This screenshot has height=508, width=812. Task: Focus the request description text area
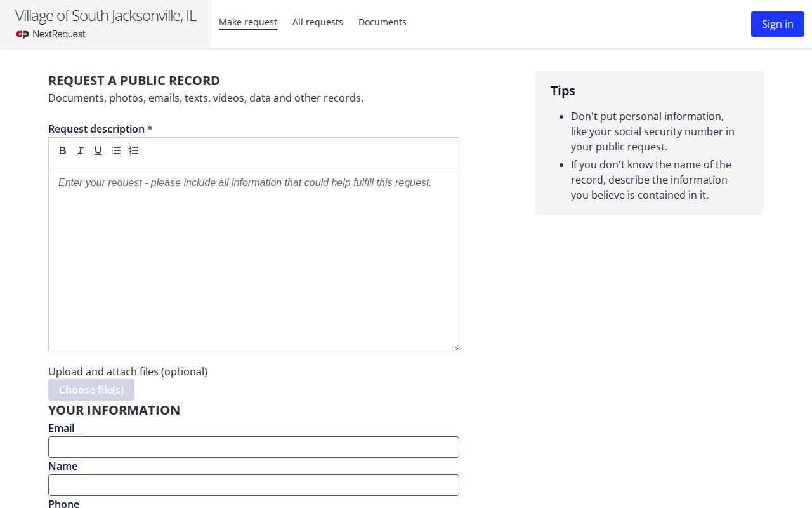coord(254,259)
